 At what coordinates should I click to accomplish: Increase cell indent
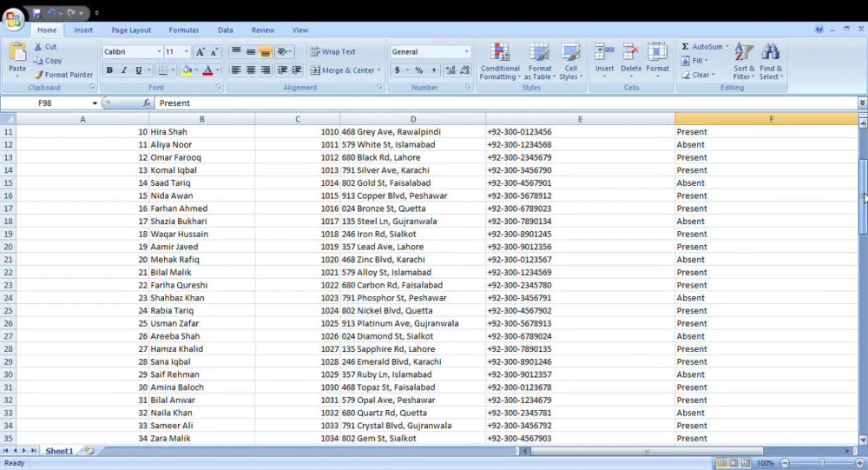pos(296,70)
